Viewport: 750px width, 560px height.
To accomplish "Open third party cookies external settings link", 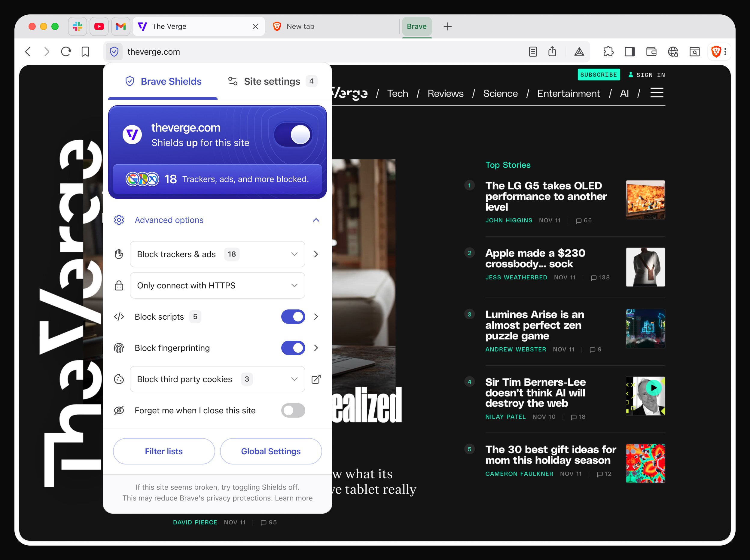I will (x=316, y=379).
